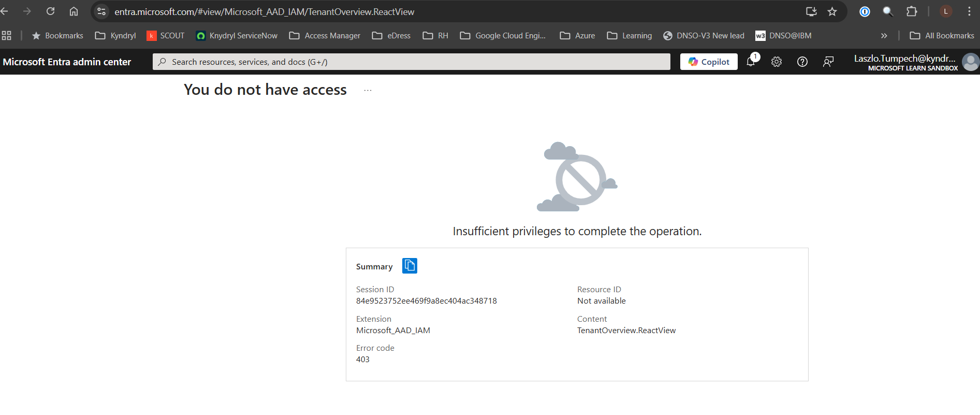
Task: Copy summary details with copy icon
Action: coord(409,266)
